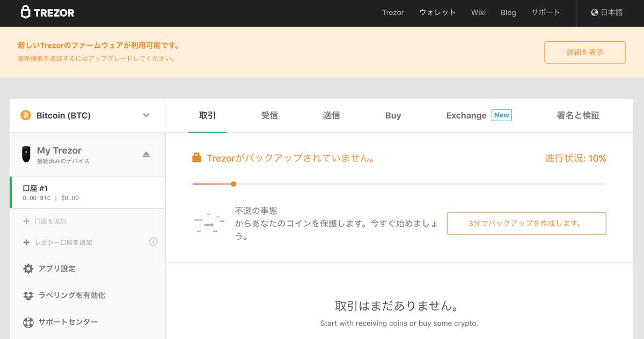Click 3分でバックアップを作成します button
Image resolution: width=644 pixels, height=339 pixels.
coord(526,223)
